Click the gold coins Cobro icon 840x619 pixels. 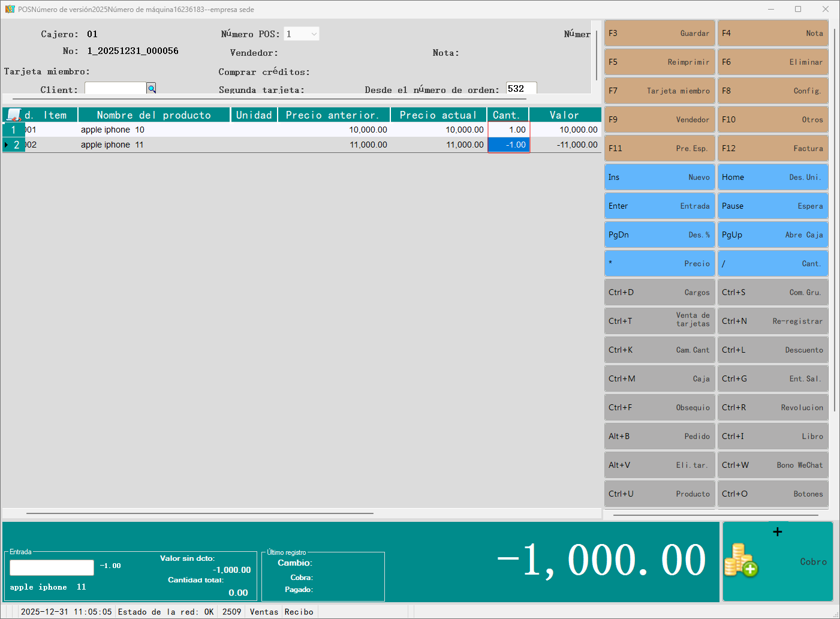(741, 560)
